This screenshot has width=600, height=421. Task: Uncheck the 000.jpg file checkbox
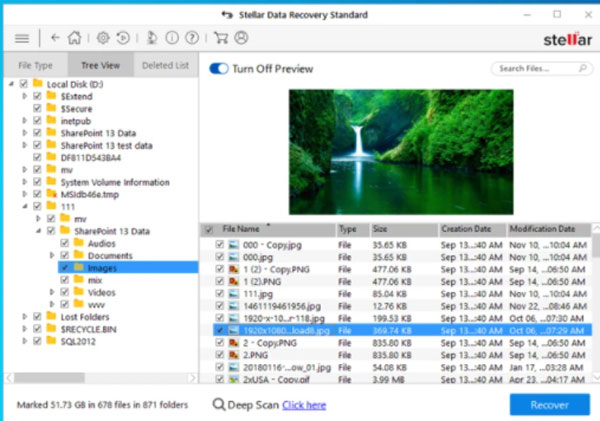[x=220, y=256]
